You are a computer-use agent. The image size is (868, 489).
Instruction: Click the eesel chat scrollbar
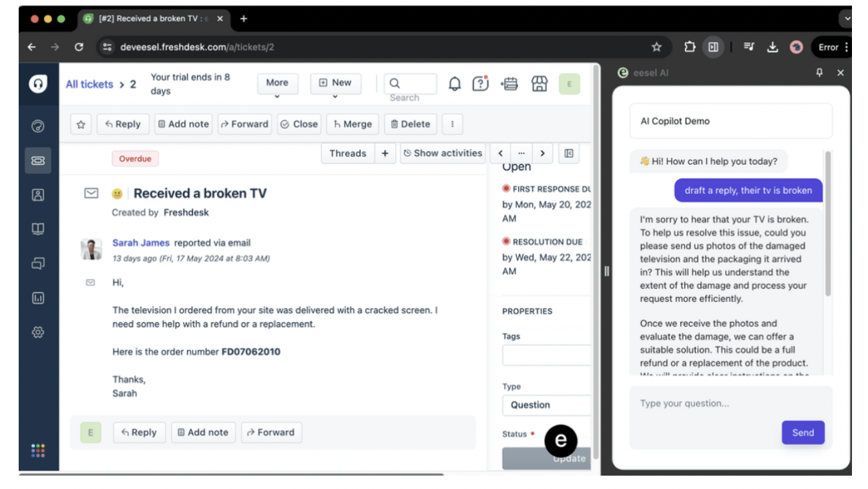coord(829,224)
